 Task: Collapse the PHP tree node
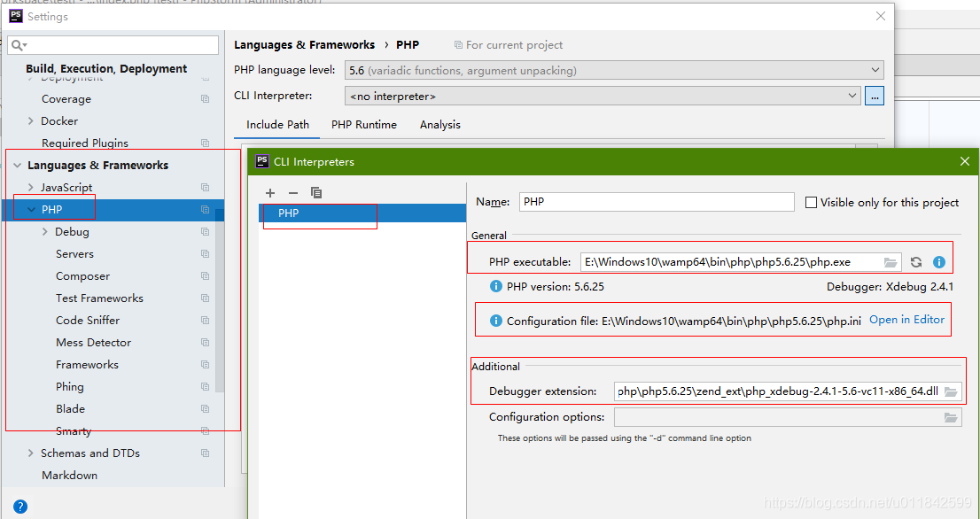coord(31,210)
